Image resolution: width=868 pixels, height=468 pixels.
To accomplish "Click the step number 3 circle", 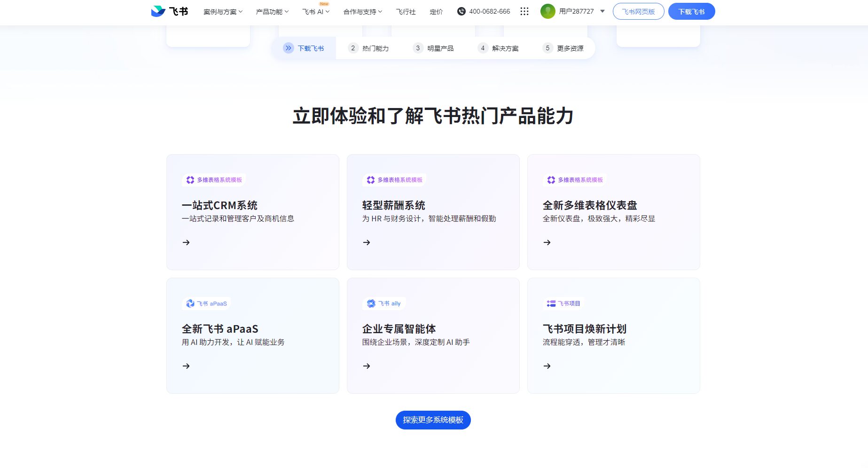I will click(x=418, y=48).
